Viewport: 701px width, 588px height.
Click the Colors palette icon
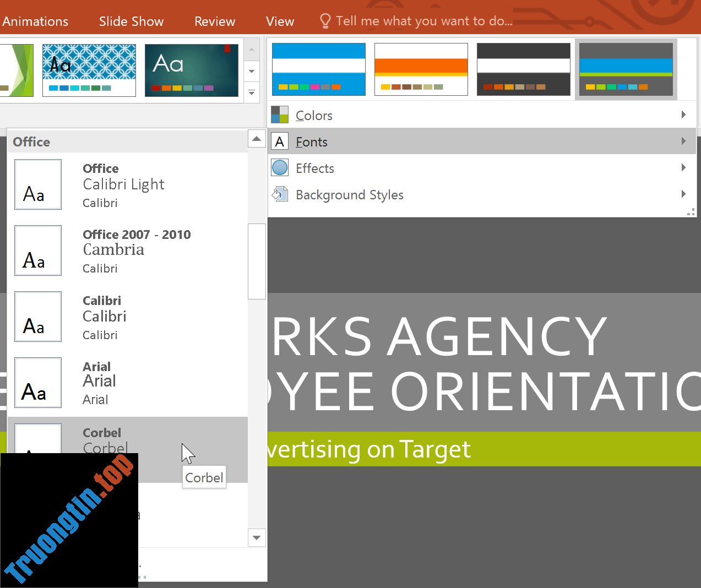[x=280, y=115]
